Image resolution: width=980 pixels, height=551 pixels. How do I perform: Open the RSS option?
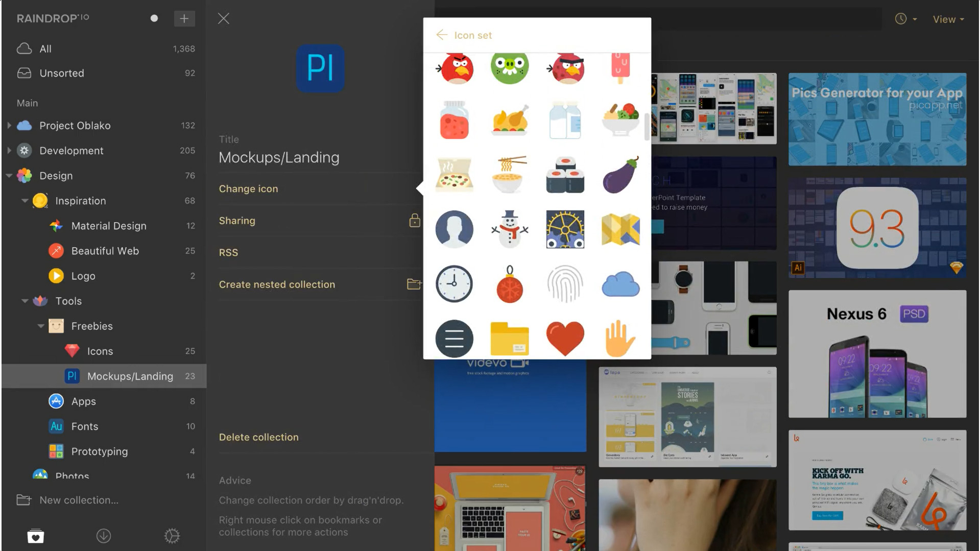tap(228, 252)
